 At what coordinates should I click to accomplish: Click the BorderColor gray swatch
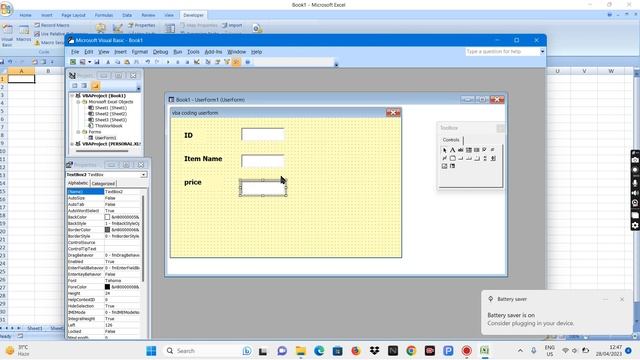click(x=107, y=230)
